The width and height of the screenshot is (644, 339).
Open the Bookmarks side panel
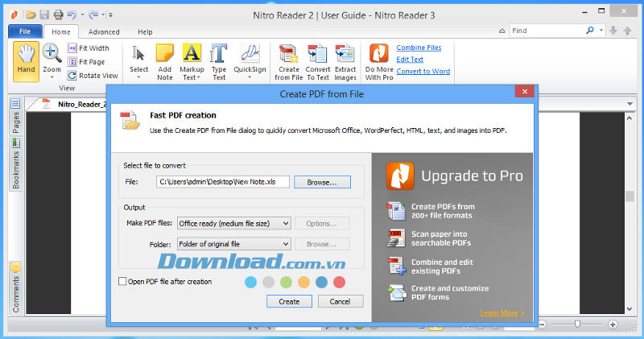click(x=15, y=164)
